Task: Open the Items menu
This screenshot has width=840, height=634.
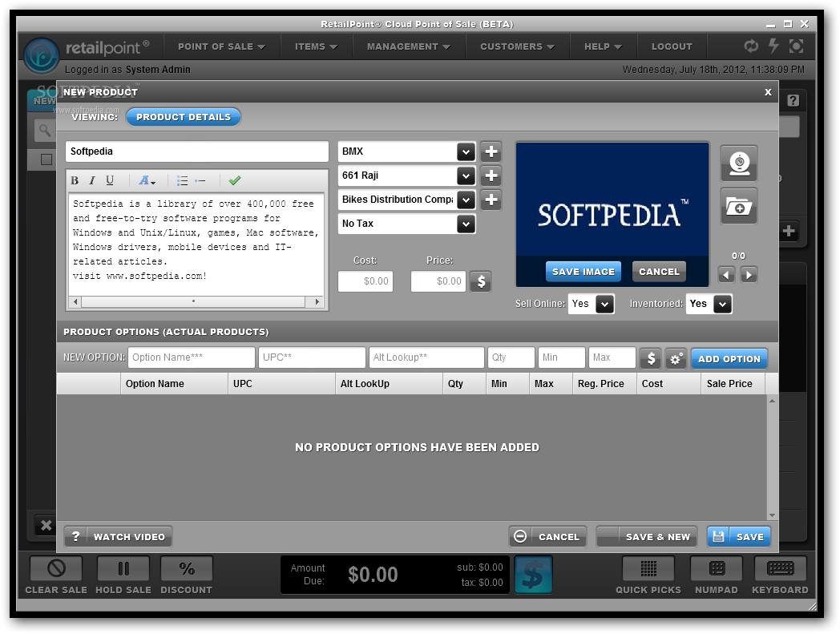Action: (x=316, y=46)
